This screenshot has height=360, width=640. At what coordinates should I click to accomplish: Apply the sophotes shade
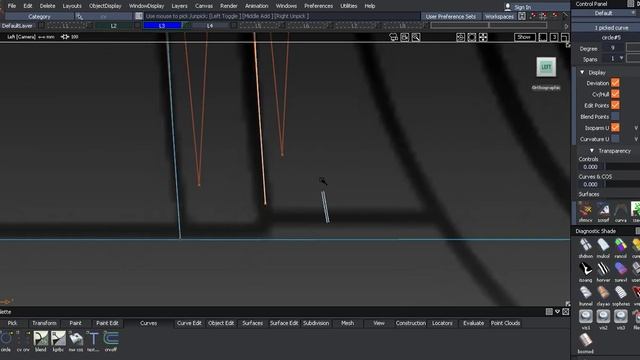[x=620, y=293]
